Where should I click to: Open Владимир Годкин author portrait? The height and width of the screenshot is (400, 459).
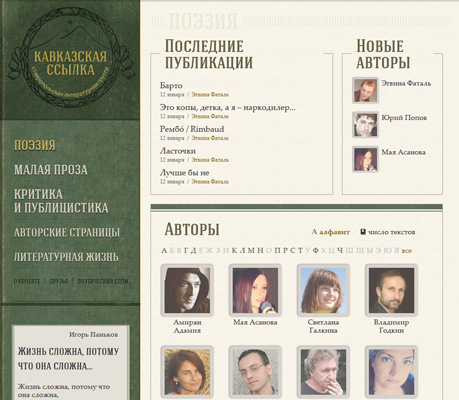click(x=391, y=290)
